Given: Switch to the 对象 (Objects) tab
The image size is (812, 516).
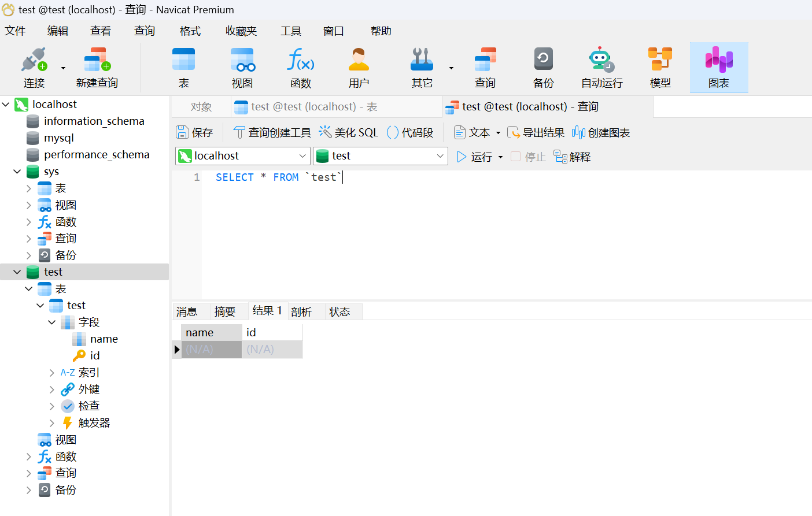Looking at the screenshot, I should point(201,107).
